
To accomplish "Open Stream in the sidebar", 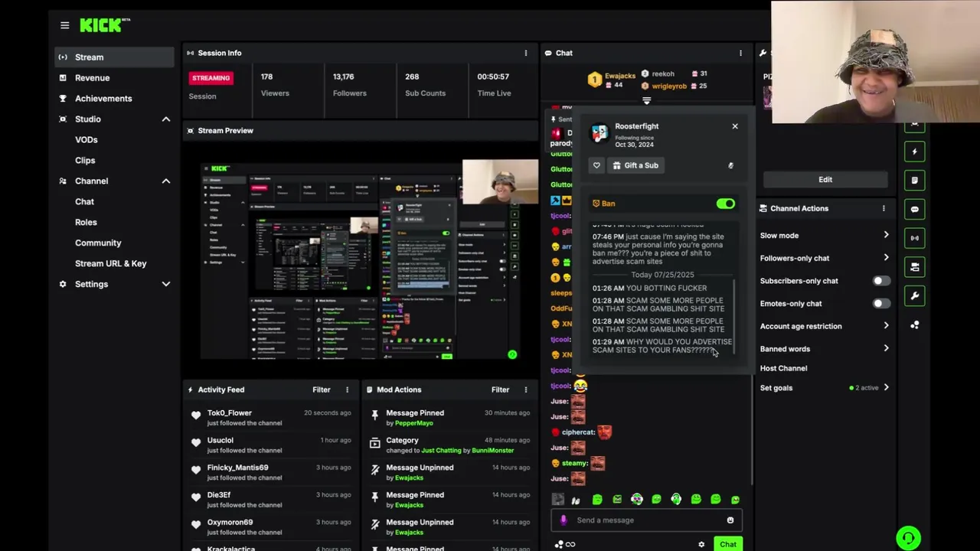I will pyautogui.click(x=114, y=57).
